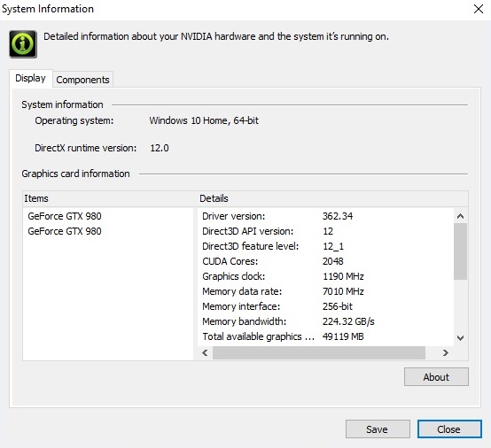Select the Display tab
This screenshot has height=448, width=491.
30,78
